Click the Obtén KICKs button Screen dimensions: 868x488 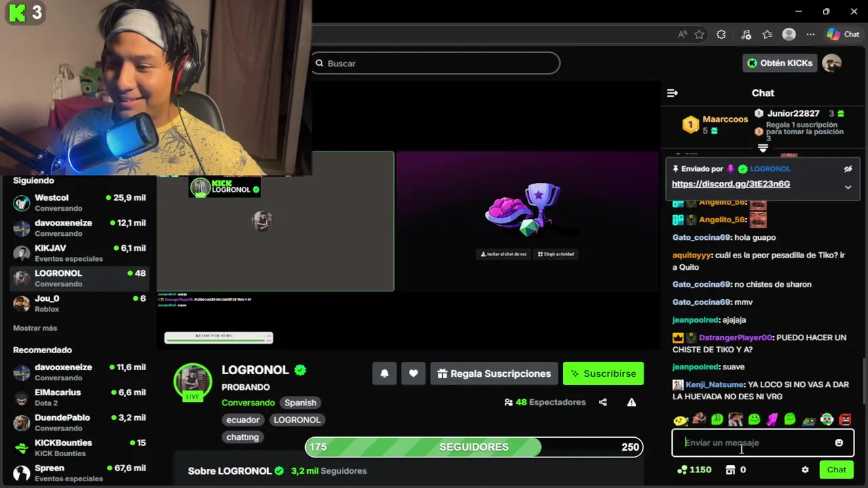(x=779, y=63)
